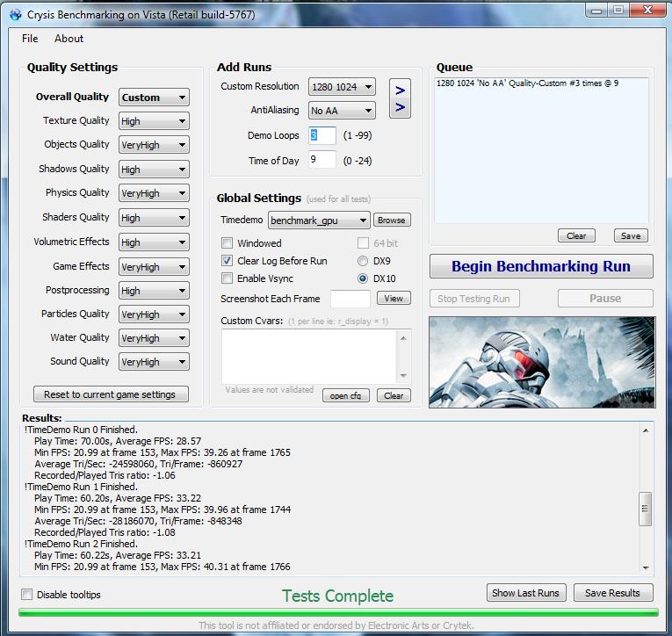The width and height of the screenshot is (672, 636).
Task: Click the Crysis app icon in title bar
Action: coord(16,15)
